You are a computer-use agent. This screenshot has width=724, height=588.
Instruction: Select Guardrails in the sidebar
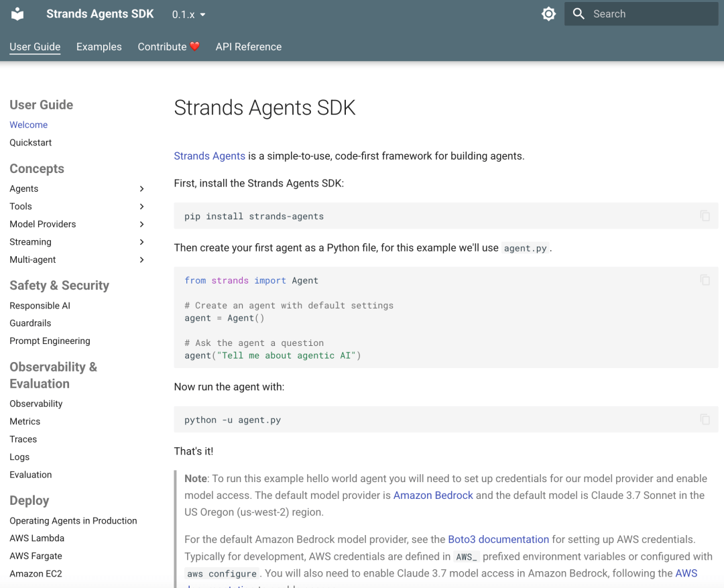pyautogui.click(x=30, y=323)
